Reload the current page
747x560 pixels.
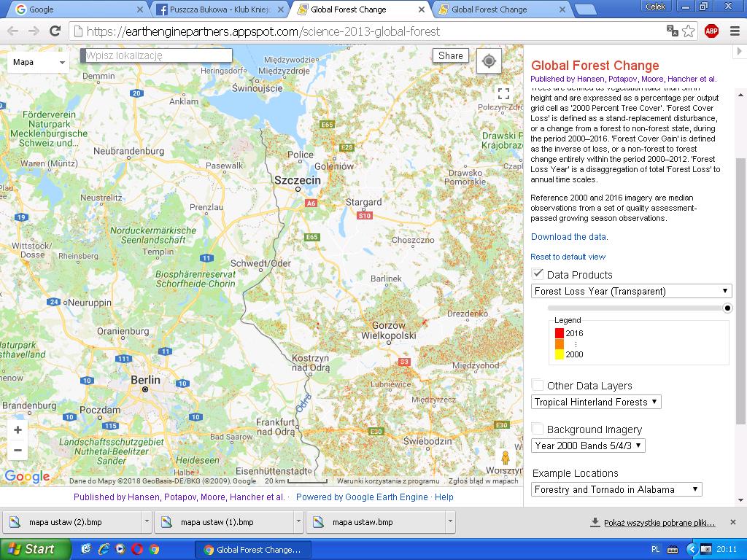pos(55,31)
